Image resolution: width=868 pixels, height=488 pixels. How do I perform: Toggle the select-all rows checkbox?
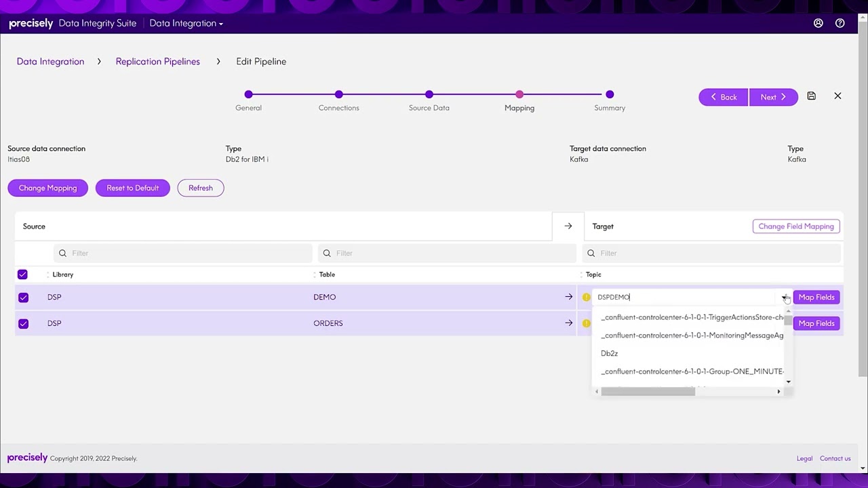22,274
